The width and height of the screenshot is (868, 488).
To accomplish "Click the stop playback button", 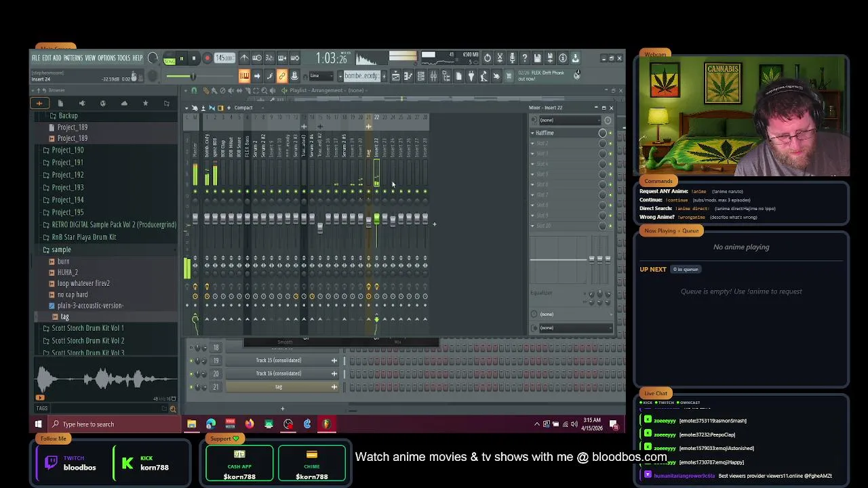I will tap(194, 58).
